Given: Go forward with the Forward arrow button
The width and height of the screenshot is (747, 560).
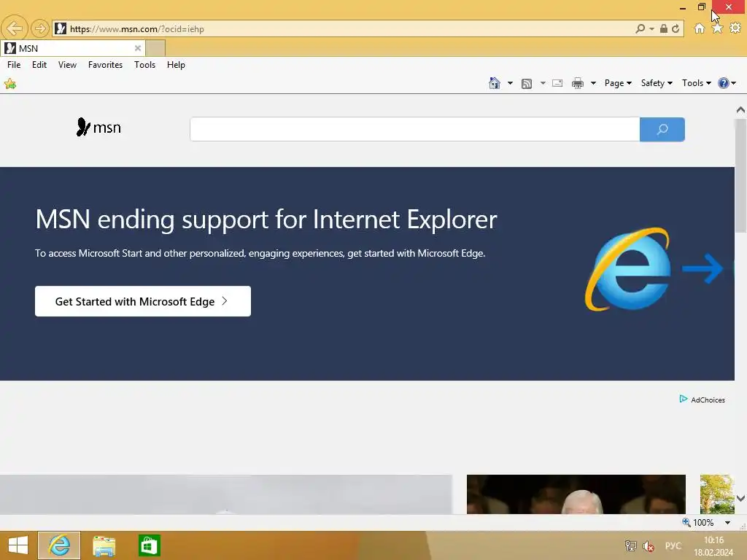Looking at the screenshot, I should click(40, 28).
